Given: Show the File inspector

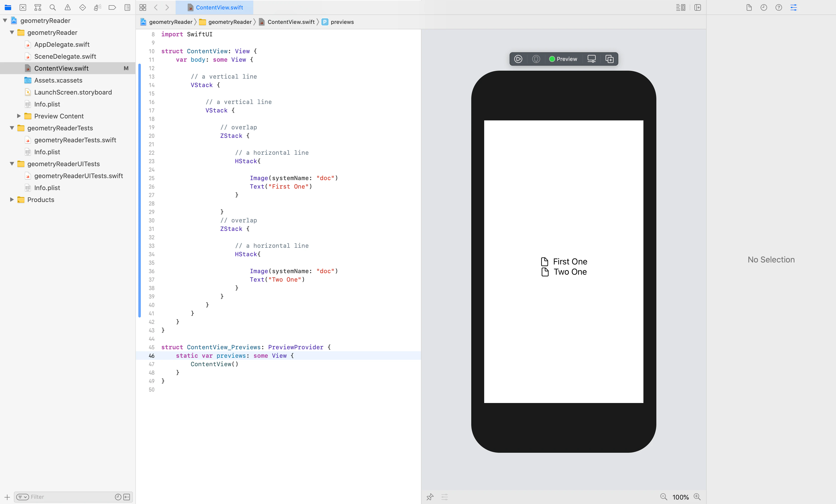Looking at the screenshot, I should (x=749, y=7).
